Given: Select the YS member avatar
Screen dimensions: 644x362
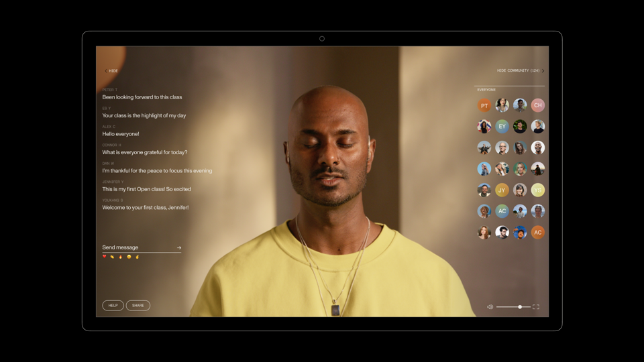Looking at the screenshot, I should tap(538, 190).
